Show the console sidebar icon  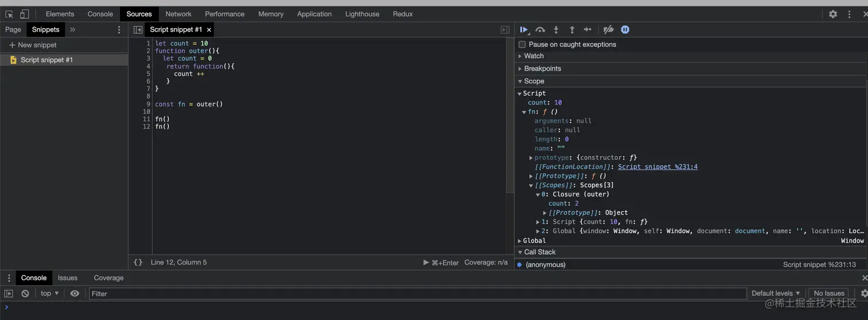9,294
